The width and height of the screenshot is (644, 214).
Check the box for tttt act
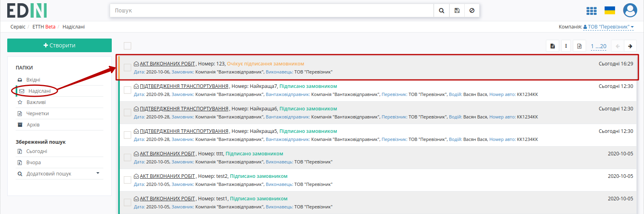(127, 157)
